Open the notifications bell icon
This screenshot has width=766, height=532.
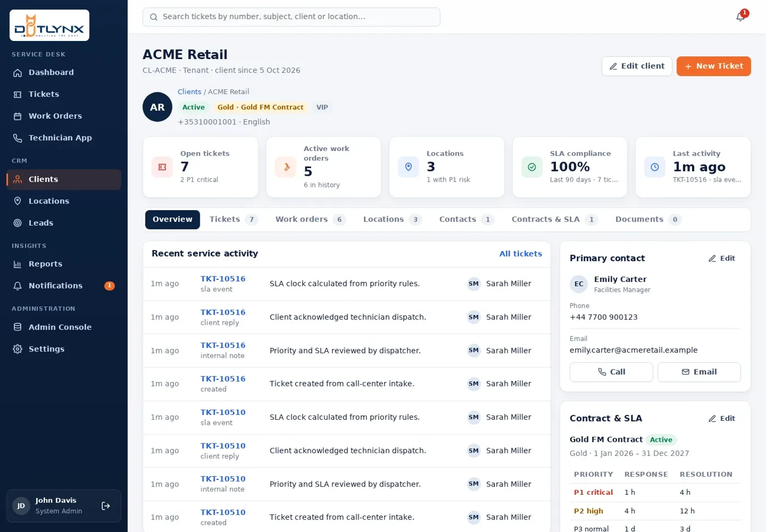pos(740,16)
